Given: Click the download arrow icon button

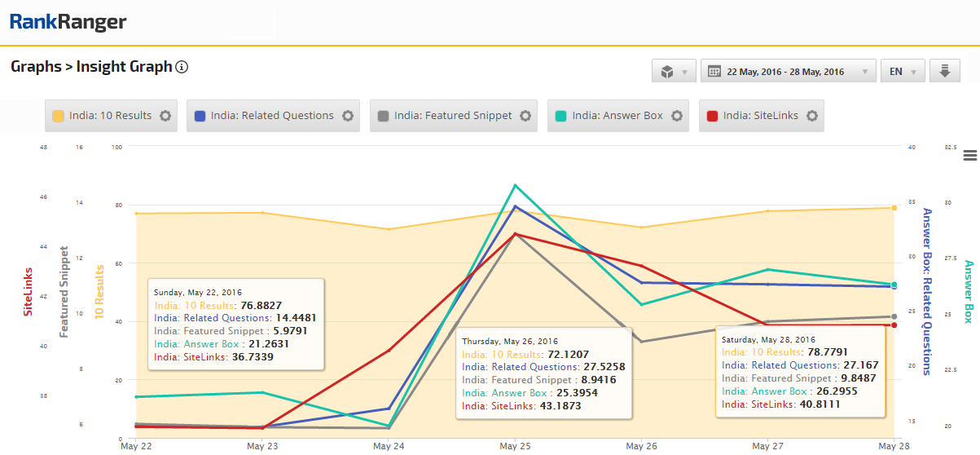Looking at the screenshot, I should (x=945, y=72).
